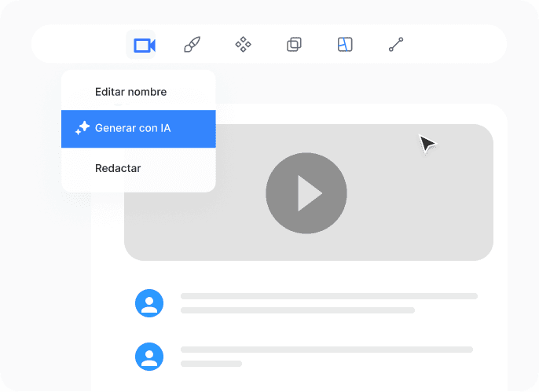
Task: Open the first commenter's avatar
Action: pyautogui.click(x=149, y=303)
